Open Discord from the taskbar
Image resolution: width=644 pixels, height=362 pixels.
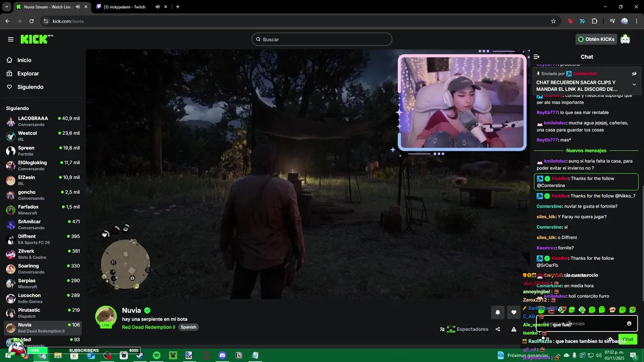pyautogui.click(x=222, y=355)
